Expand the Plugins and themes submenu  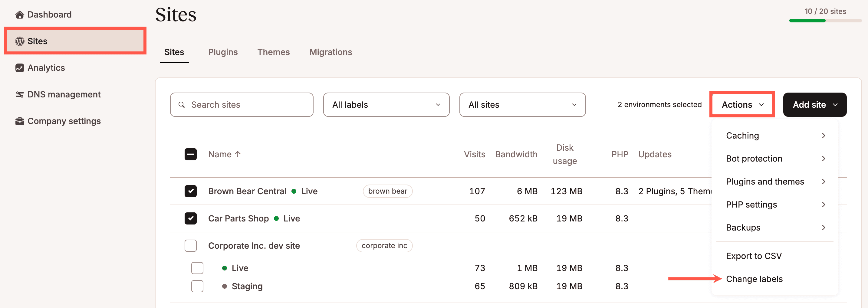pyautogui.click(x=775, y=182)
